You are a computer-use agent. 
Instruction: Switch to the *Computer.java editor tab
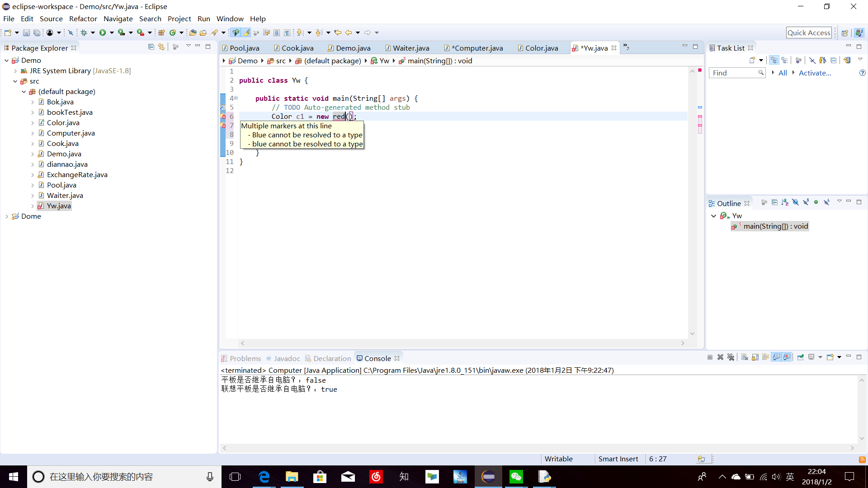tap(473, 48)
